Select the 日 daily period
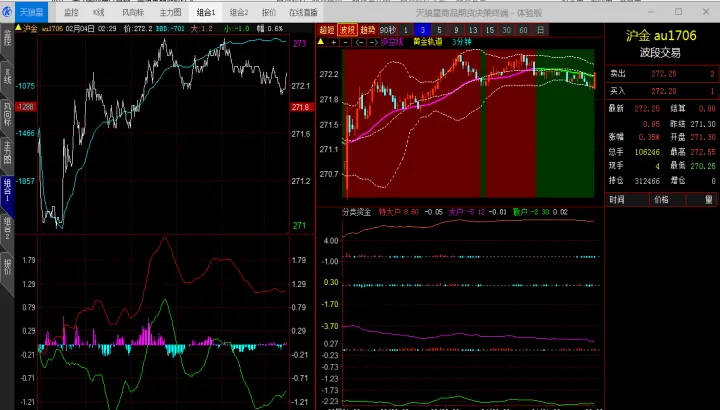 click(x=540, y=30)
